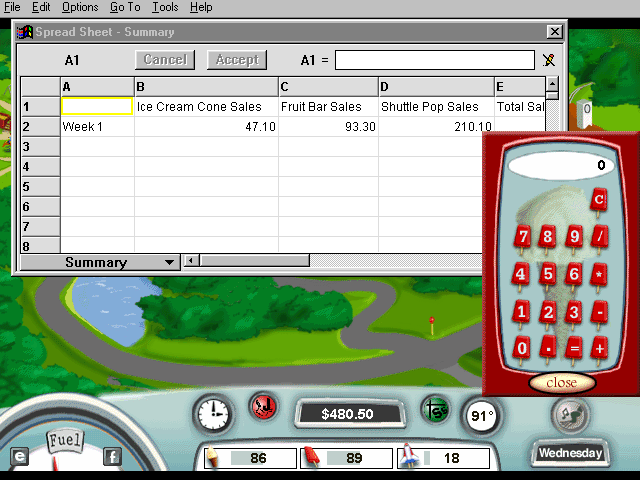Click the horizontal scrollbar thumb
The height and width of the screenshot is (480, 640).
(x=254, y=260)
